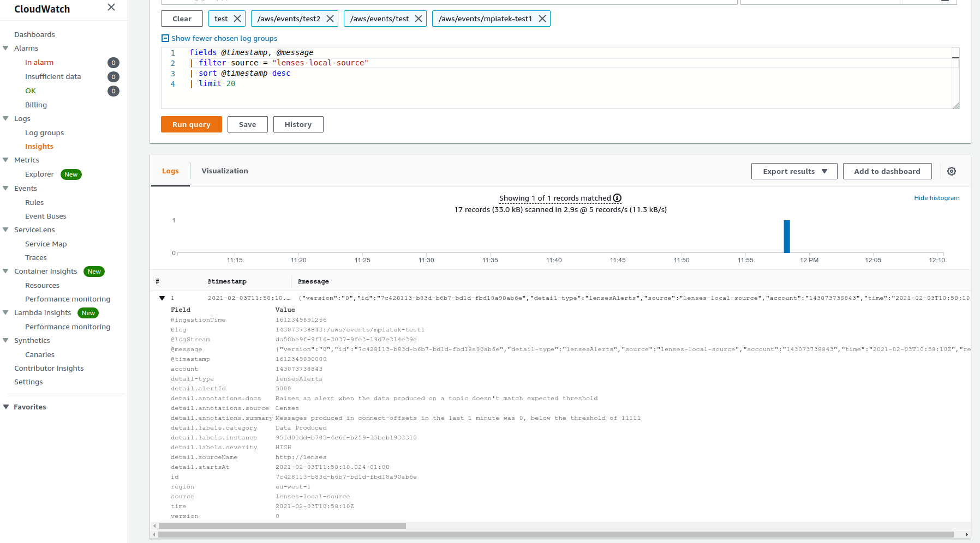Open Metrics Explorer

coord(39,174)
